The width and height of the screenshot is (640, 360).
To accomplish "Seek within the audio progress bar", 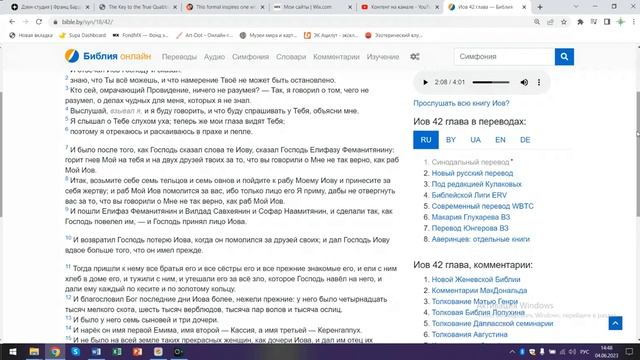I will click(x=491, y=82).
